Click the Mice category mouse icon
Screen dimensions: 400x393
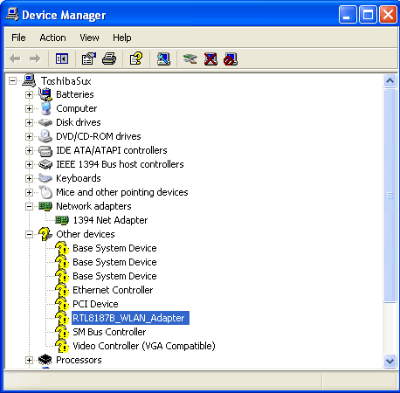click(x=46, y=192)
